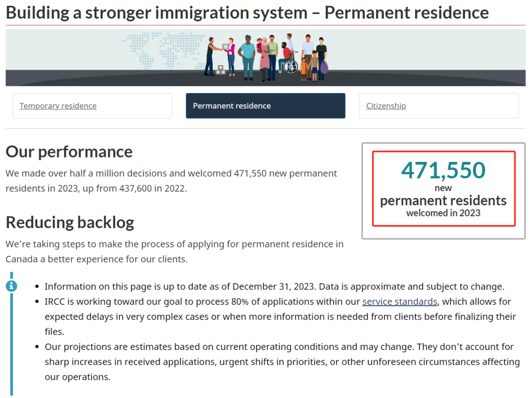The width and height of the screenshot is (532, 398).
Task: Select the Our performance heading
Action: 69,152
